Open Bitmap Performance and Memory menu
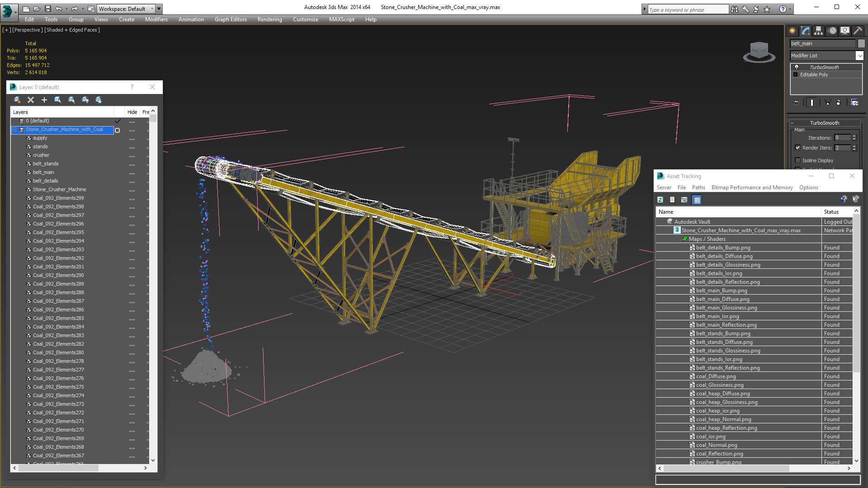 pos(752,188)
